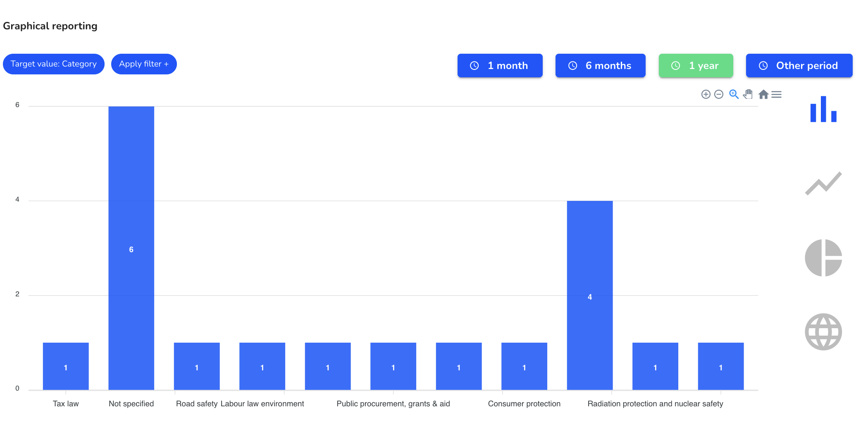868x434 pixels.
Task: Choose Other period option
Action: tap(799, 65)
